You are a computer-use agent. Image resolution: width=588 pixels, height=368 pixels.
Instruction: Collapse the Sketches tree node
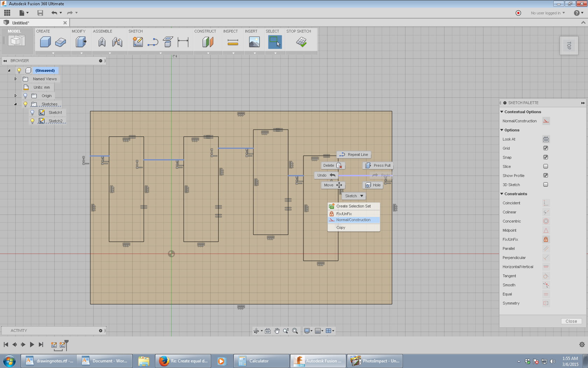(15, 104)
